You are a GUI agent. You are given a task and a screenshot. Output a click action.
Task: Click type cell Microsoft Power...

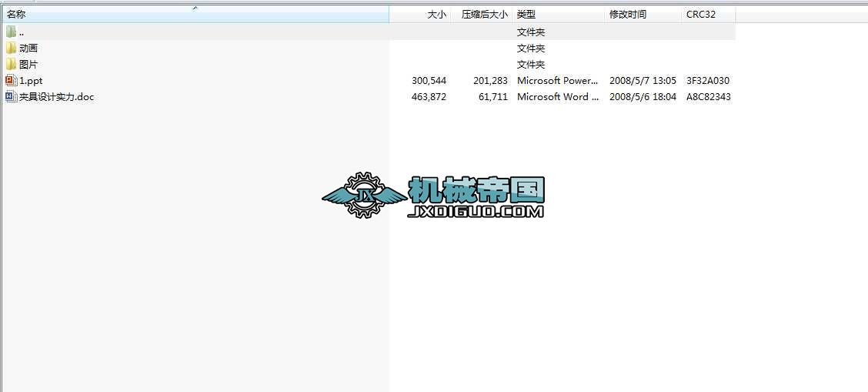[558, 80]
